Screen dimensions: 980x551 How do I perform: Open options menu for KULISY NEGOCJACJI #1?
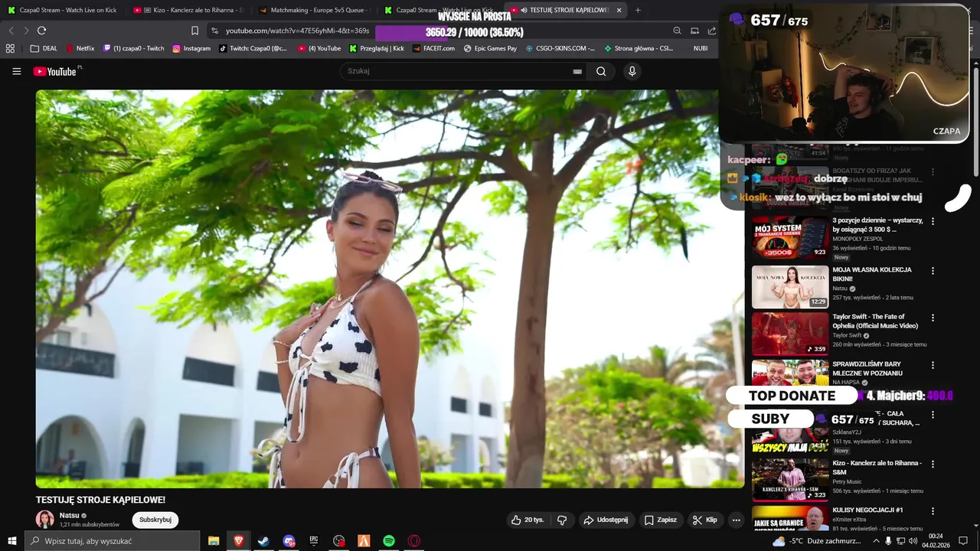click(933, 510)
